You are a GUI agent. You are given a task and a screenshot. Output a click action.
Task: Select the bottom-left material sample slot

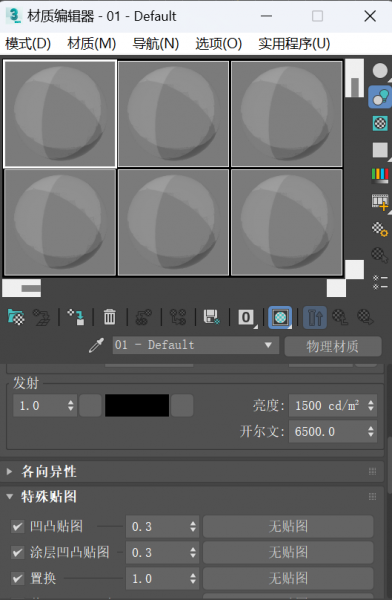(x=60, y=222)
